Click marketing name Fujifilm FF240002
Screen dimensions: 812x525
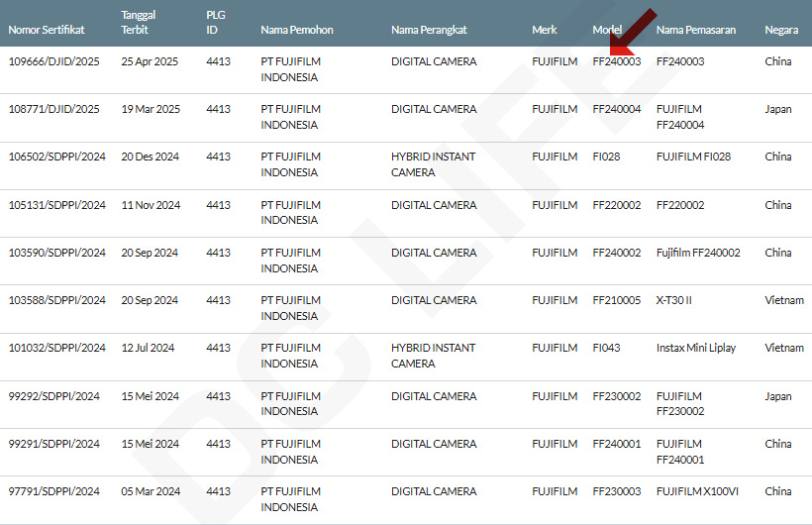(x=698, y=253)
